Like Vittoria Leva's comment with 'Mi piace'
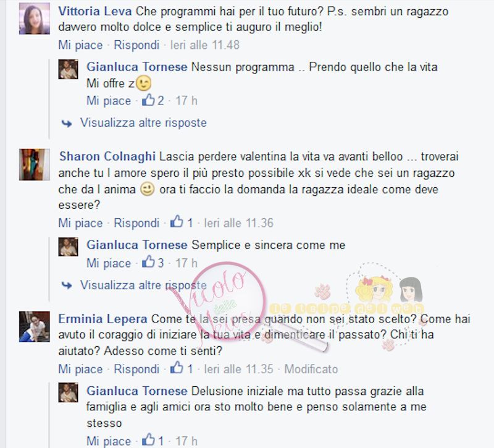The width and height of the screenshot is (494, 448). [x=80, y=45]
